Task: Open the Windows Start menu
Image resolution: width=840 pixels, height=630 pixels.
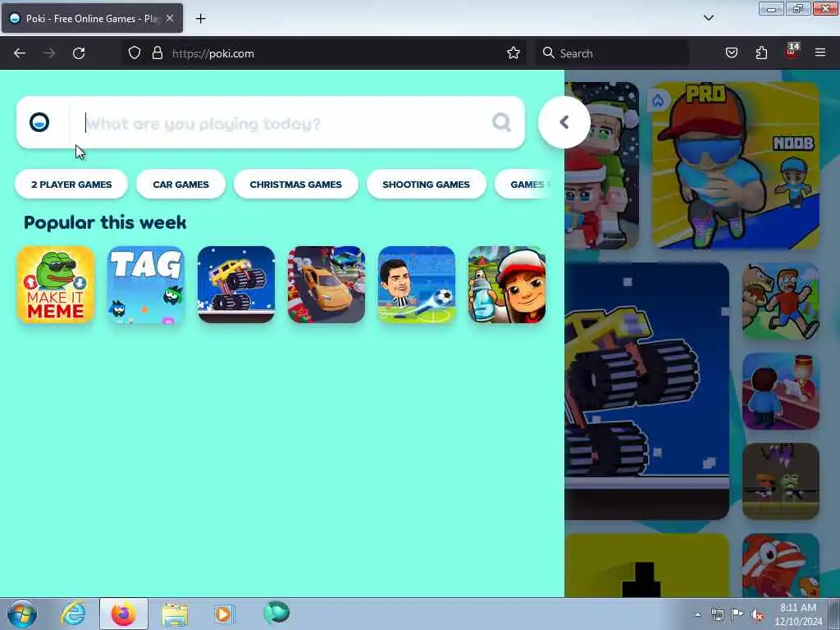Action: tap(22, 614)
